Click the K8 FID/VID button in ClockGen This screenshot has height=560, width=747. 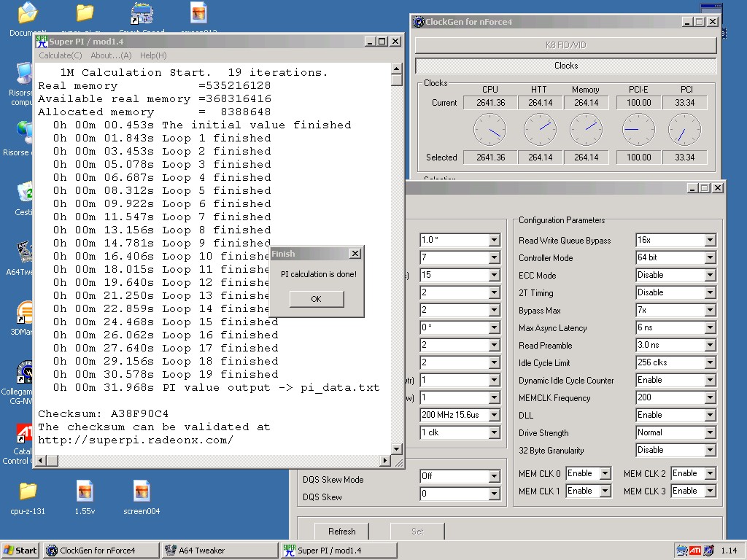(565, 45)
